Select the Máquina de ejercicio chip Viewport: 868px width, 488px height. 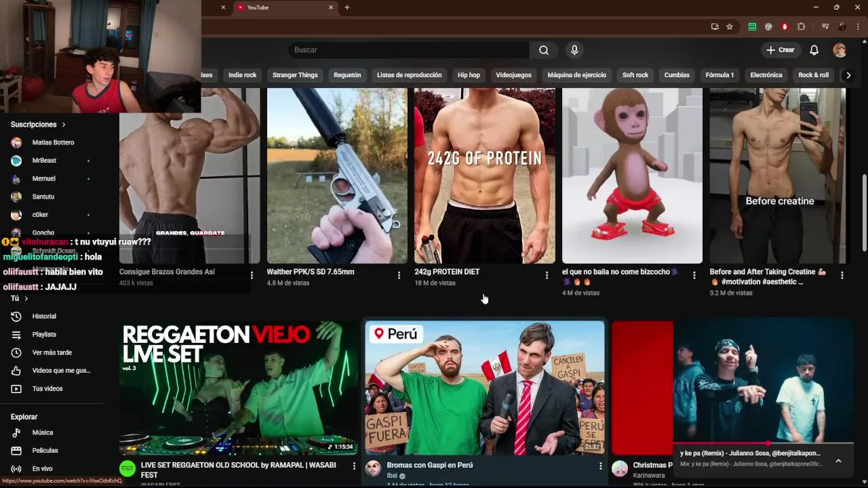[577, 75]
